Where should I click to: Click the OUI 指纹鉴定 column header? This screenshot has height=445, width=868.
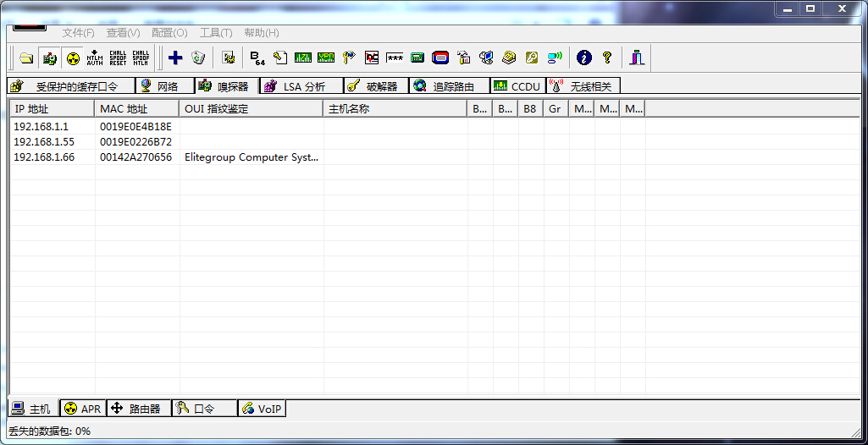251,109
